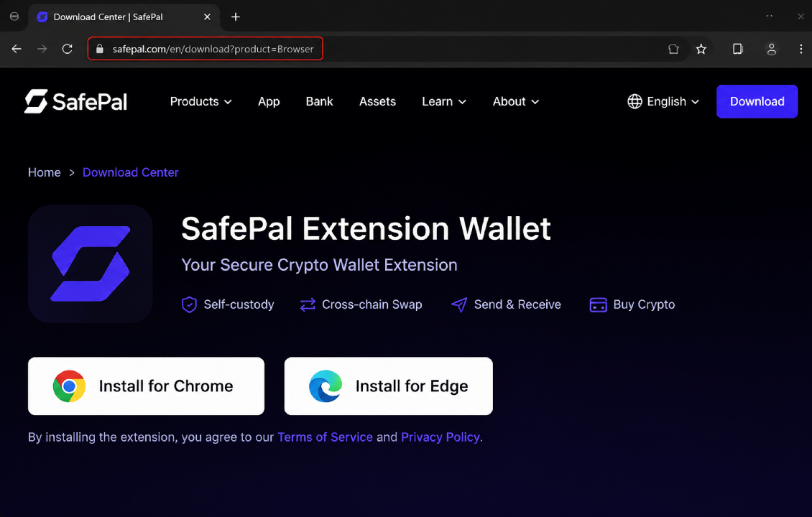Open a new browser tab

click(x=236, y=17)
